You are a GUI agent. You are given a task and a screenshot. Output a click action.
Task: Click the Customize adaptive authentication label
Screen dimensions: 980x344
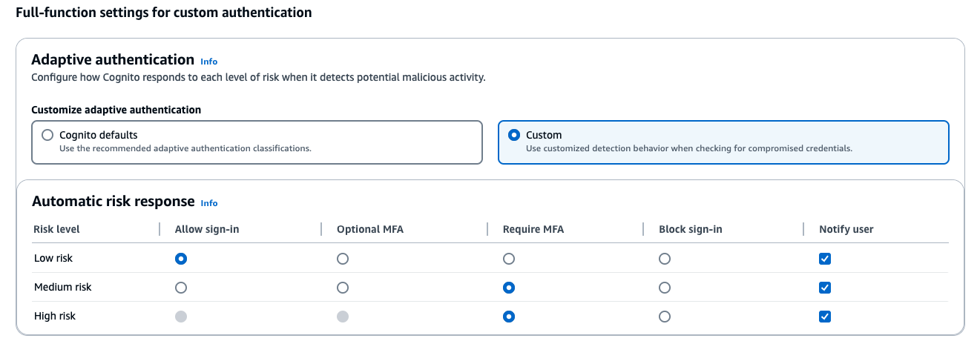coord(116,110)
